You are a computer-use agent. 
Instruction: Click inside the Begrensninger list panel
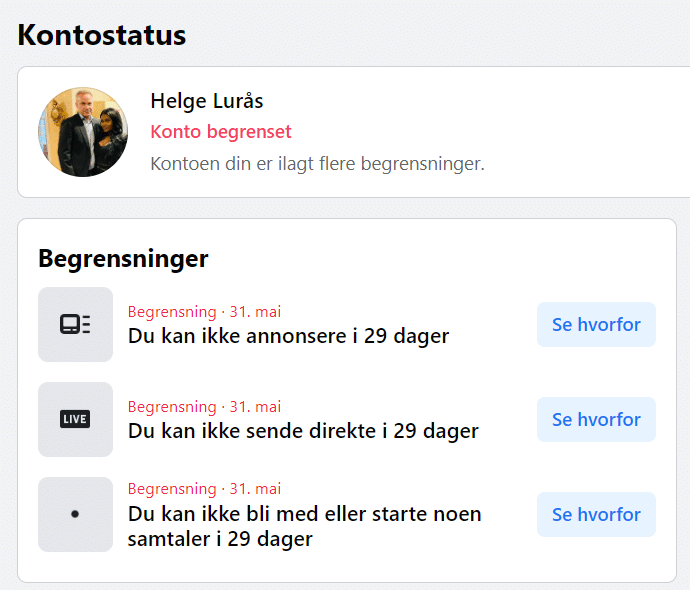pos(347,400)
